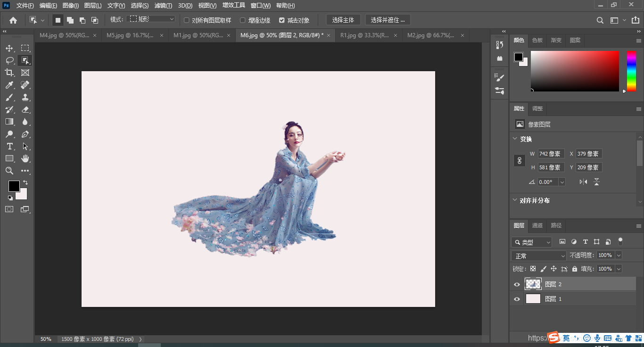Edit the rotation angle field
The image size is (644, 347).
click(548, 182)
